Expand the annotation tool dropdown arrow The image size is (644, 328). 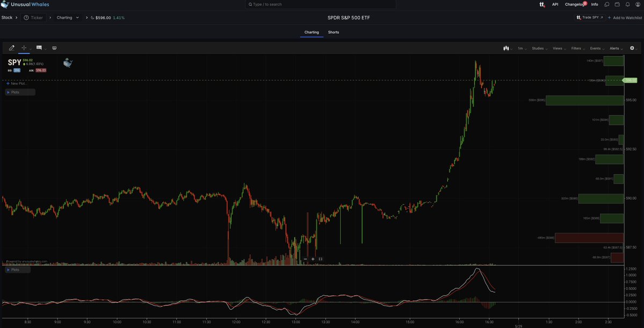[45, 49]
